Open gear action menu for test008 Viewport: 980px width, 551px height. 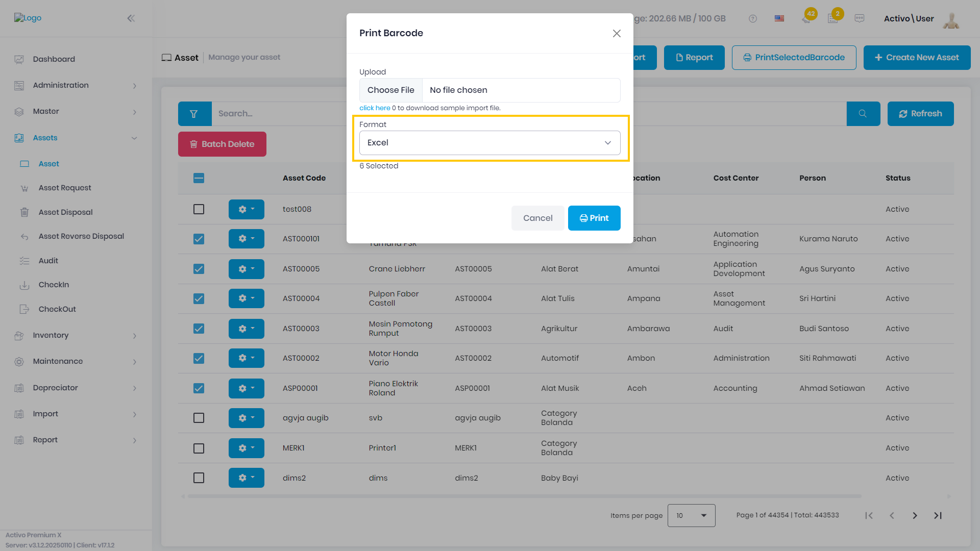[x=246, y=209]
